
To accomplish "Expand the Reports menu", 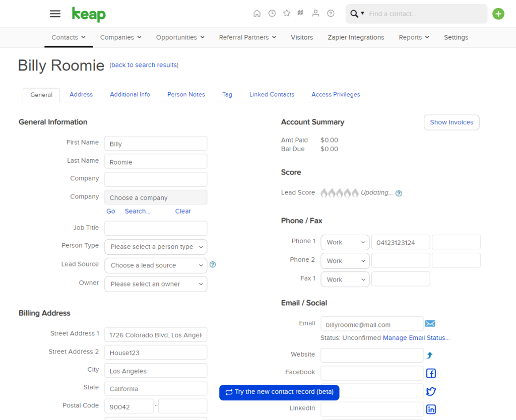I will point(414,37).
